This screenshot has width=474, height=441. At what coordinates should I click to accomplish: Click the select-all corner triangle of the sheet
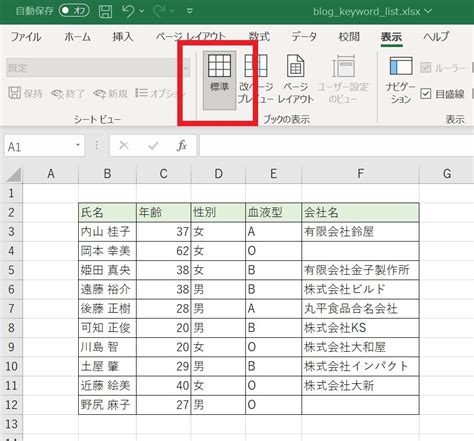pyautogui.click(x=14, y=174)
